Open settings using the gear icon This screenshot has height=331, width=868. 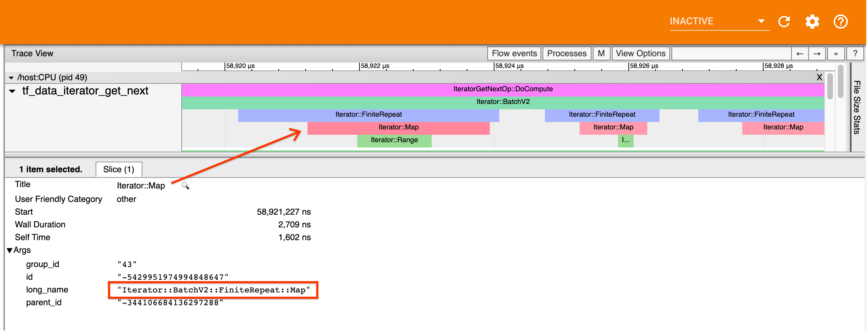[x=812, y=22]
